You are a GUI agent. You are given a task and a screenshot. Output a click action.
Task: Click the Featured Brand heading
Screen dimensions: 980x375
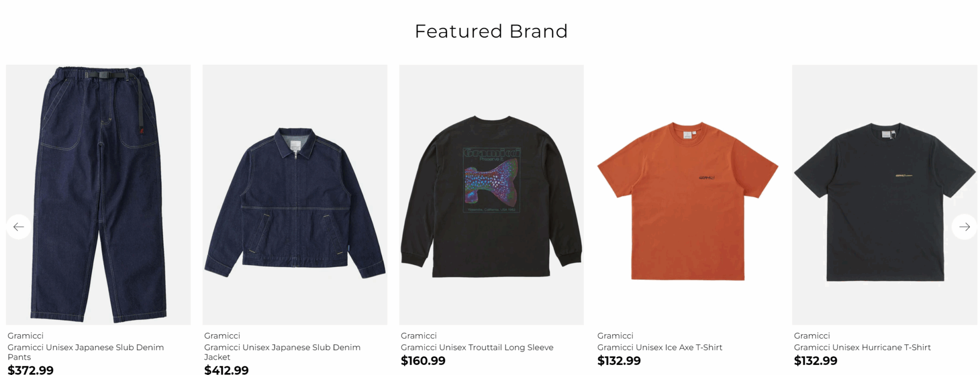(x=491, y=32)
